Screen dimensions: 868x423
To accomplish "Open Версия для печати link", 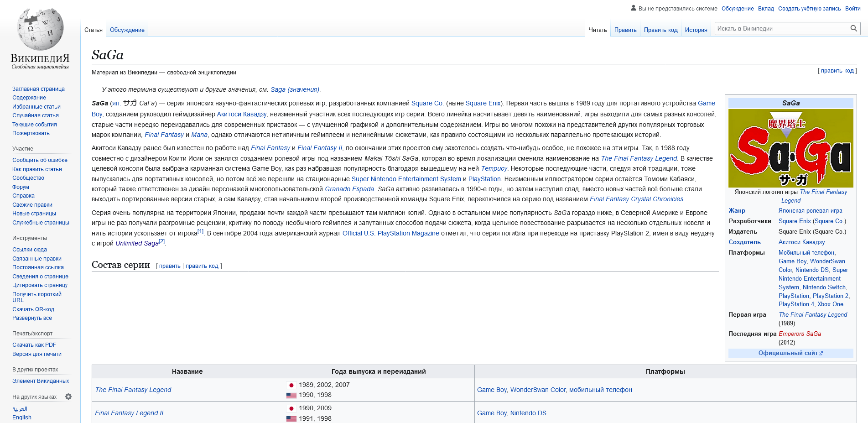I will pos(37,354).
